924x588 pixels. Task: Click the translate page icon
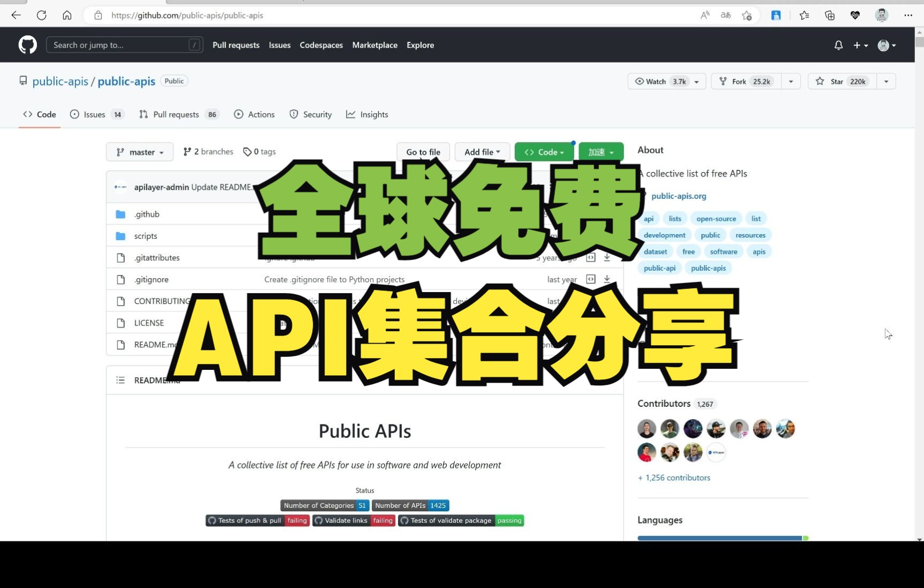click(x=726, y=15)
